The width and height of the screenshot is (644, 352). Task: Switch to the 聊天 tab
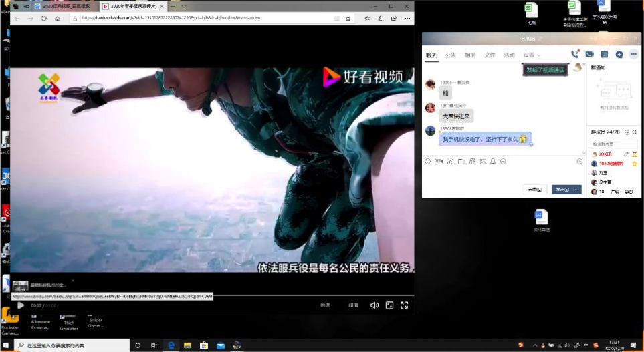(x=431, y=55)
